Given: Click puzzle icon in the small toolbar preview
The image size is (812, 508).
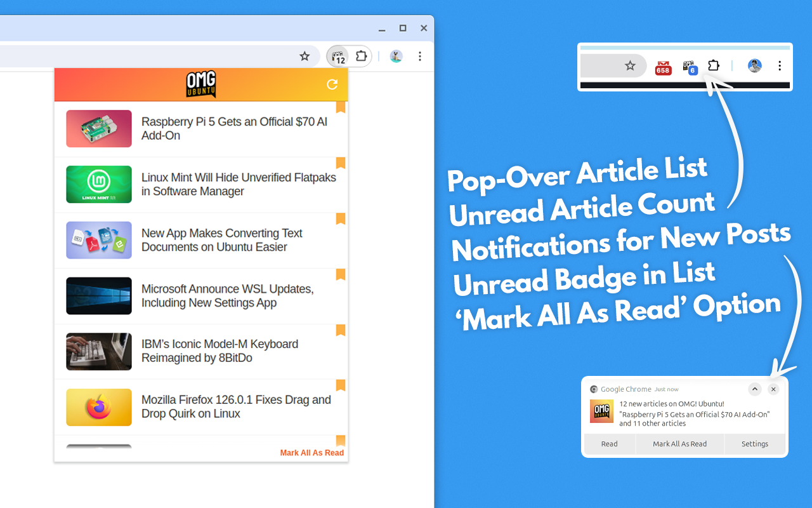Looking at the screenshot, I should 714,65.
